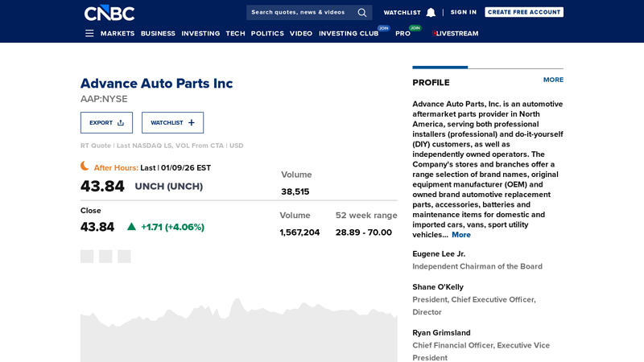The image size is (644, 362).
Task: Click 52 week range 28.89 - 70.00
Action: [x=364, y=232]
